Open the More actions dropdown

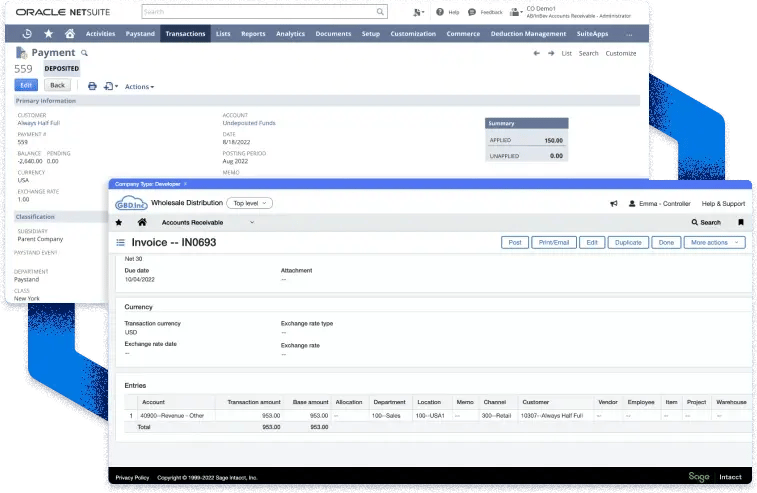pos(715,242)
